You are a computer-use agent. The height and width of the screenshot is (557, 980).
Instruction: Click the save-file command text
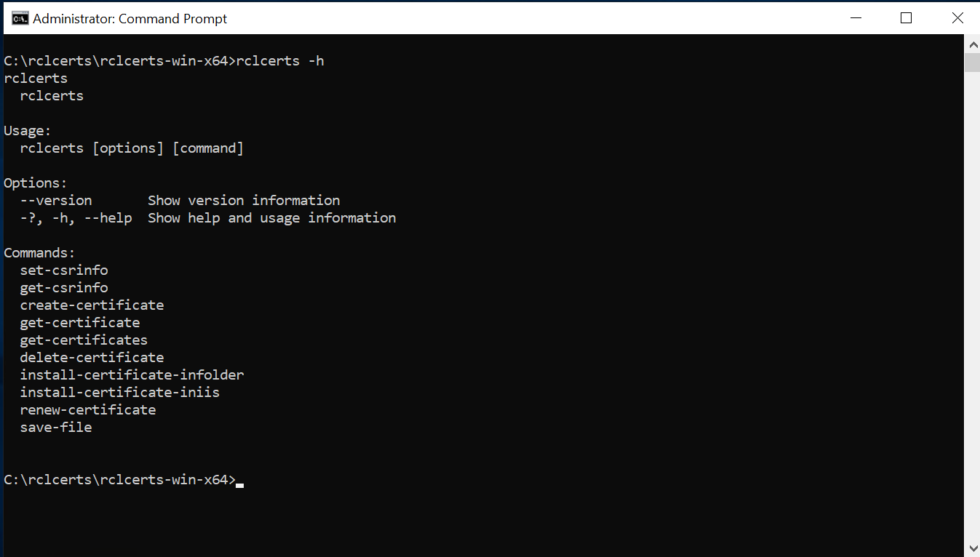(56, 428)
